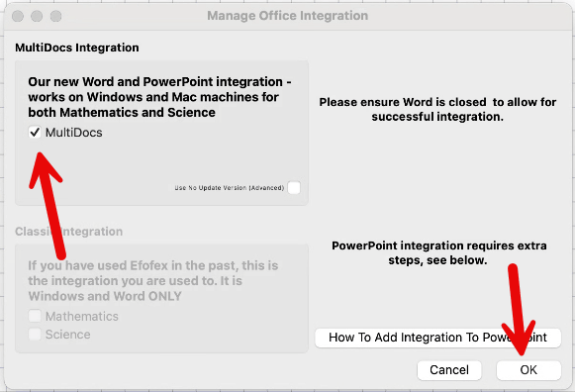Click the window minimize traffic-light button
575x392 pixels.
point(37,16)
